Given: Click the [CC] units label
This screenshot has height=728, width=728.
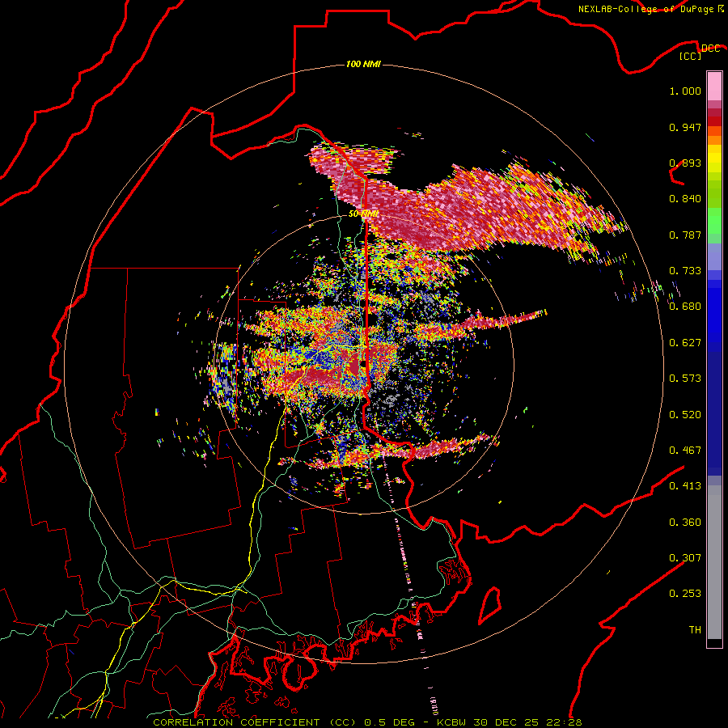Looking at the screenshot, I should 691,56.
